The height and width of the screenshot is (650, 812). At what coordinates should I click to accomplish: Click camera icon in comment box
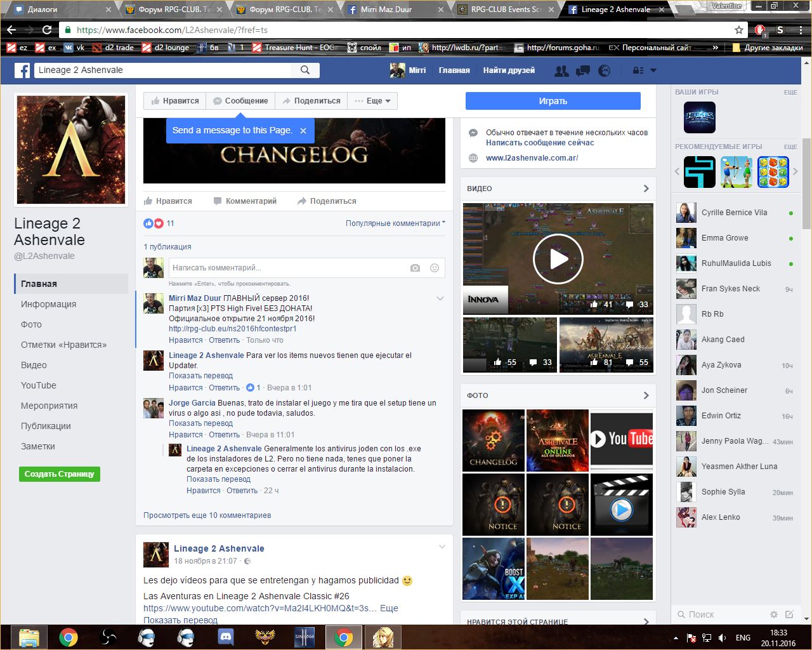[415, 268]
